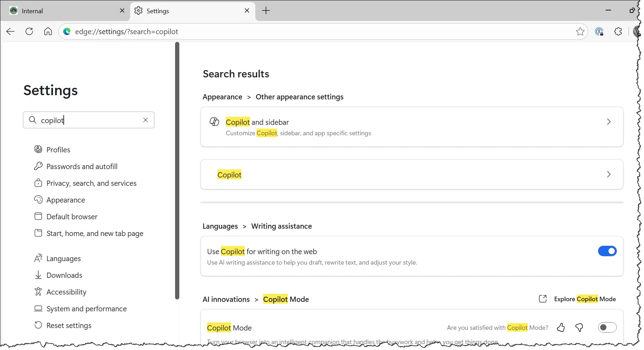Screen dimensions: 644x350
Task: Click the thumbs up feedback icon
Action: pos(560,328)
